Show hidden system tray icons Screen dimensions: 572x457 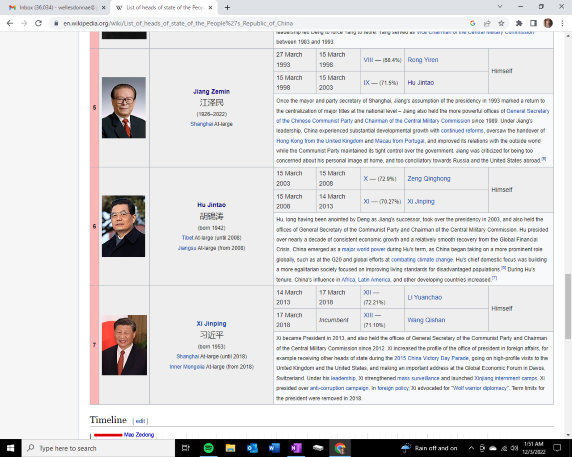pyautogui.click(x=471, y=448)
